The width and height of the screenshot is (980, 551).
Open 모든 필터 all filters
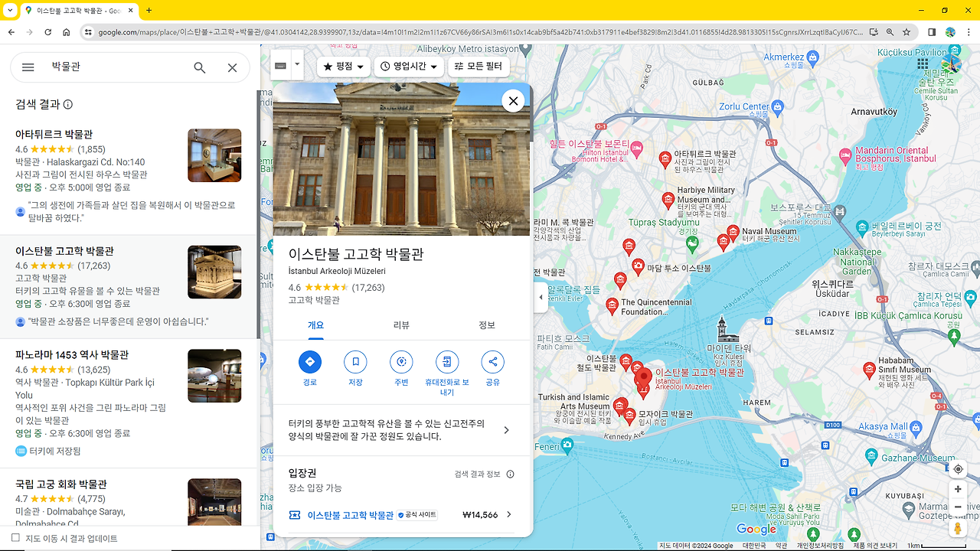479,67
